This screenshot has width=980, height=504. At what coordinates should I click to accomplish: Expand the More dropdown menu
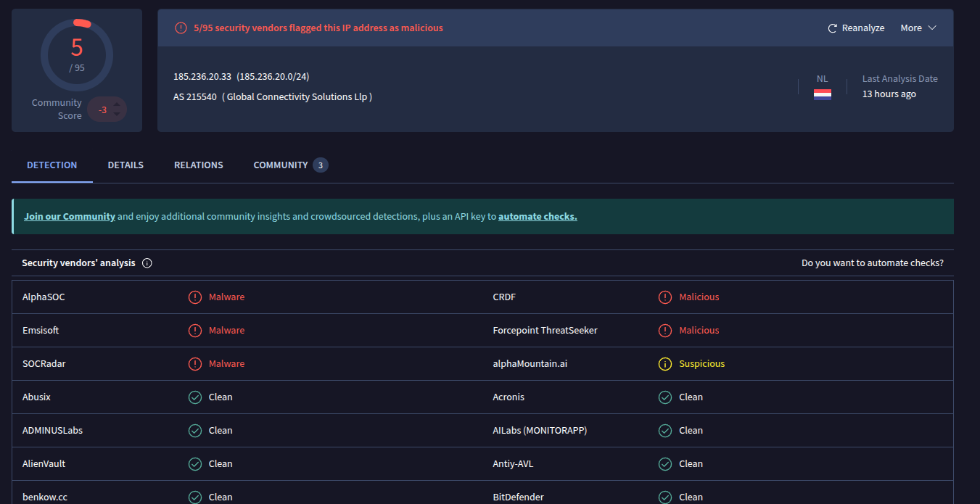click(x=918, y=28)
